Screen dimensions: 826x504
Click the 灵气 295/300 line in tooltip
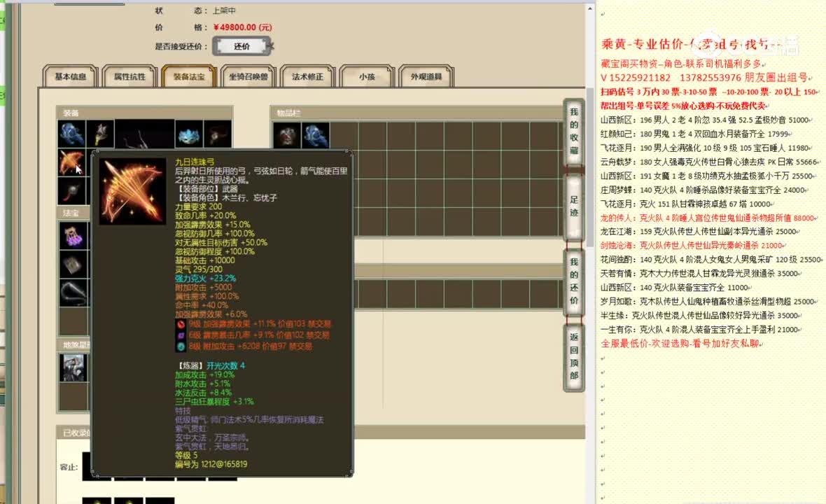pos(199,269)
